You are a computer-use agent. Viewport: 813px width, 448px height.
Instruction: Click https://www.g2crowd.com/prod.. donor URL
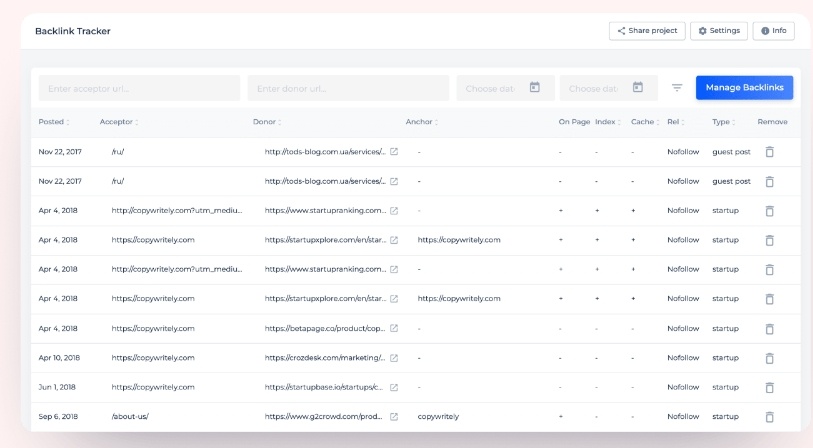click(324, 416)
